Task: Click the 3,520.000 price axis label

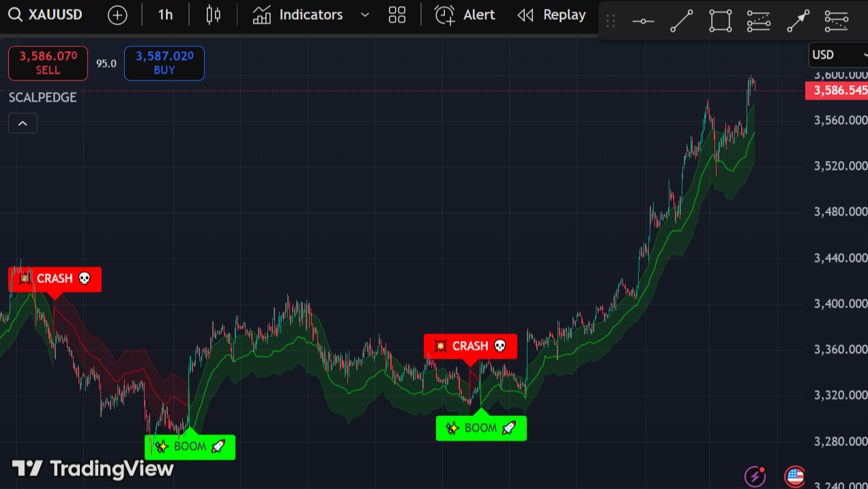Action: [840, 166]
